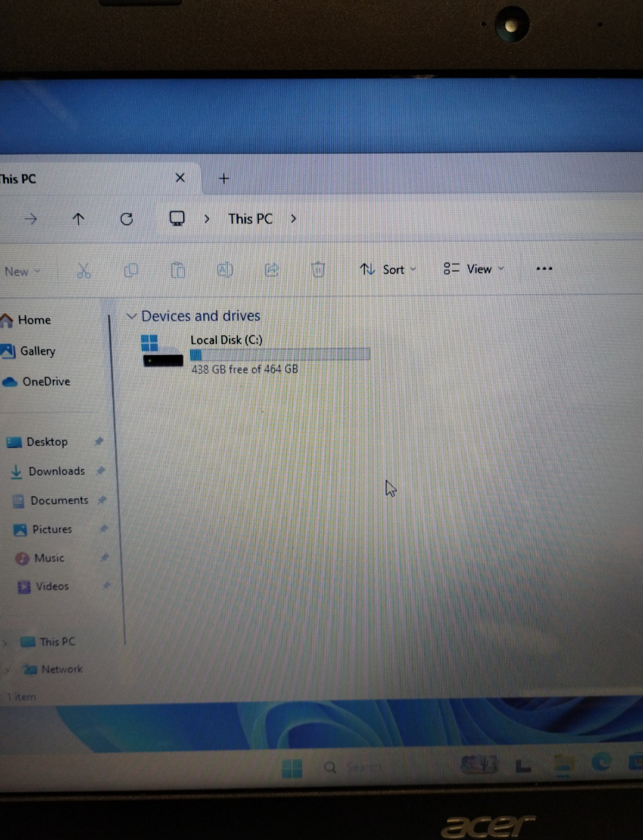643x840 pixels.
Task: Open the Windows Start menu
Action: (x=292, y=768)
